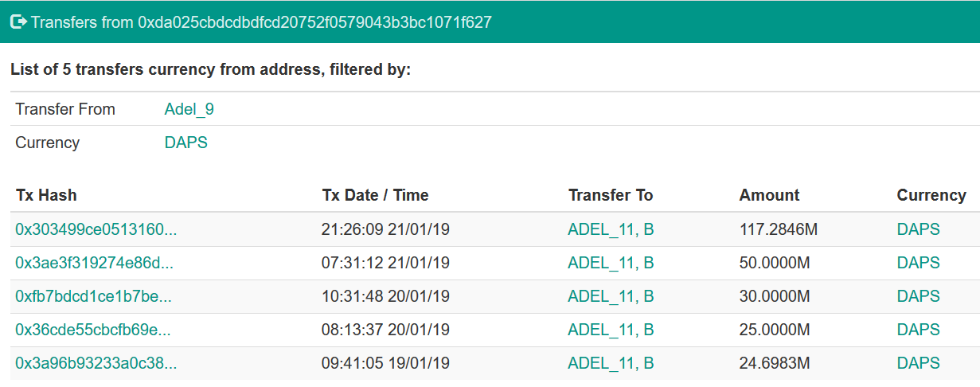Click the Amount column header
Screen dimensions: 980x387
point(769,195)
